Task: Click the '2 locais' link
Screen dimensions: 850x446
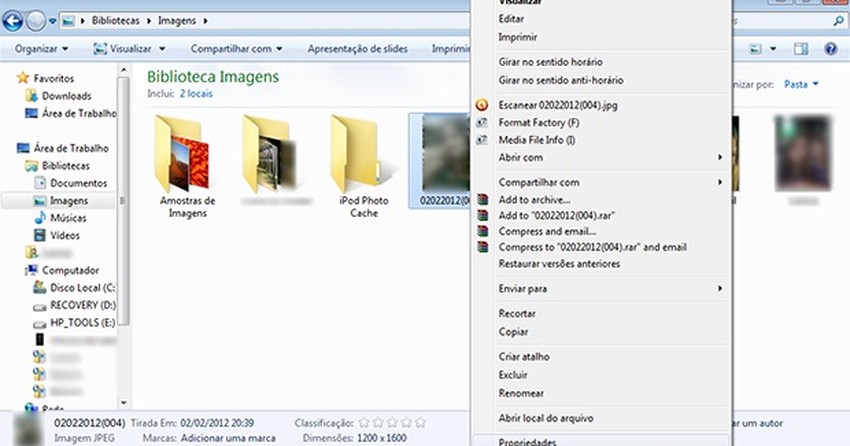Action: (x=196, y=92)
